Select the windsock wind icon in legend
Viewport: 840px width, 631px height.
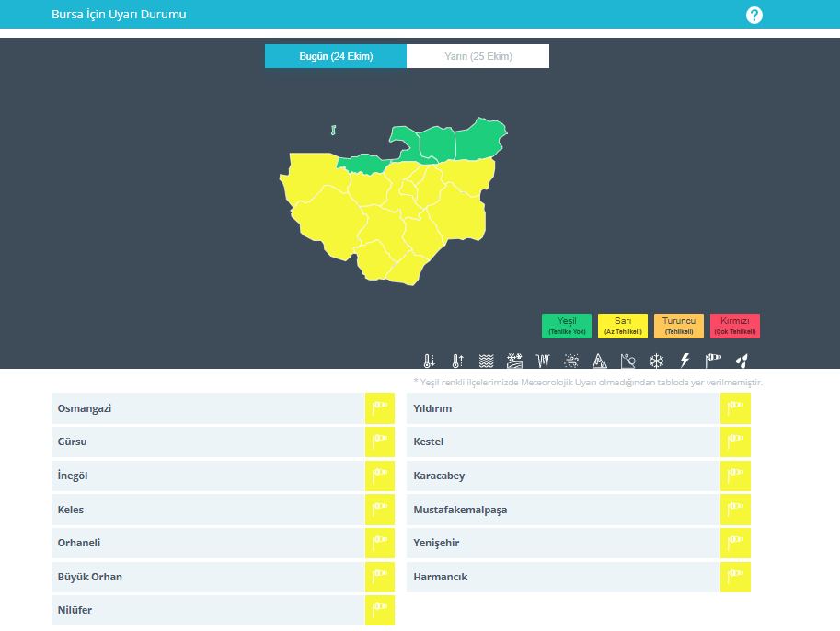click(713, 361)
